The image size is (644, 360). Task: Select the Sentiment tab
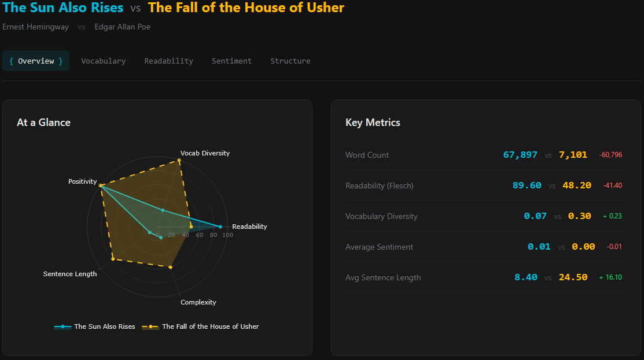[x=231, y=61]
